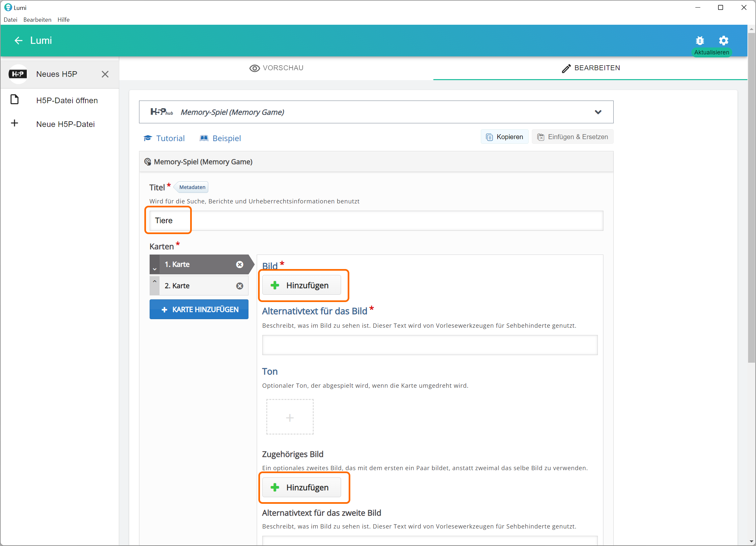The height and width of the screenshot is (546, 756).
Task: Click Hinzufügen under Bild
Action: click(301, 286)
